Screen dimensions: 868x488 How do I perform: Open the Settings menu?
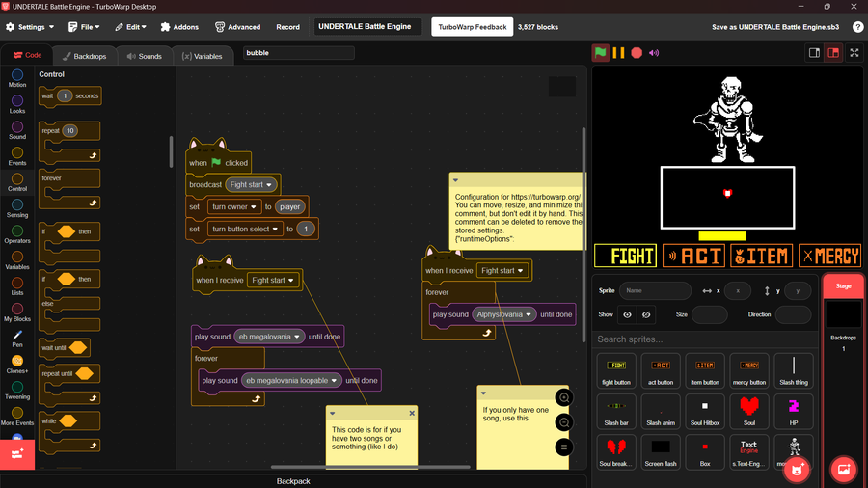(x=30, y=27)
